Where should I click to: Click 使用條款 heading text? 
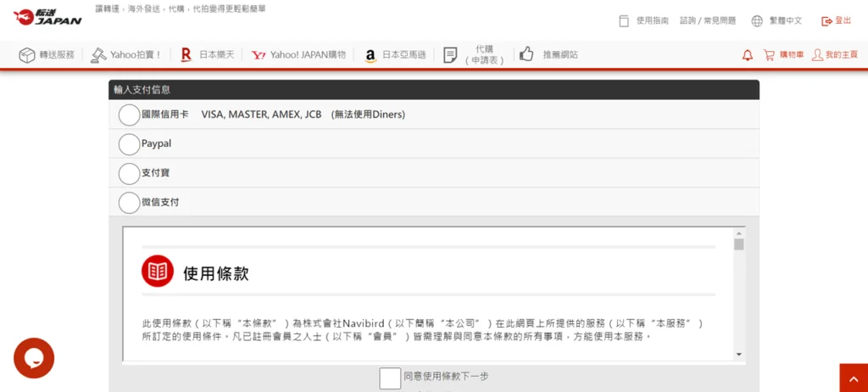[x=215, y=273]
